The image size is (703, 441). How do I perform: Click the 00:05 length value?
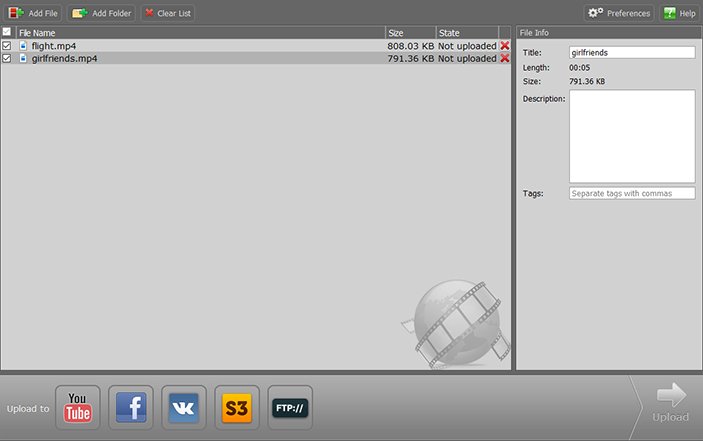coord(579,68)
